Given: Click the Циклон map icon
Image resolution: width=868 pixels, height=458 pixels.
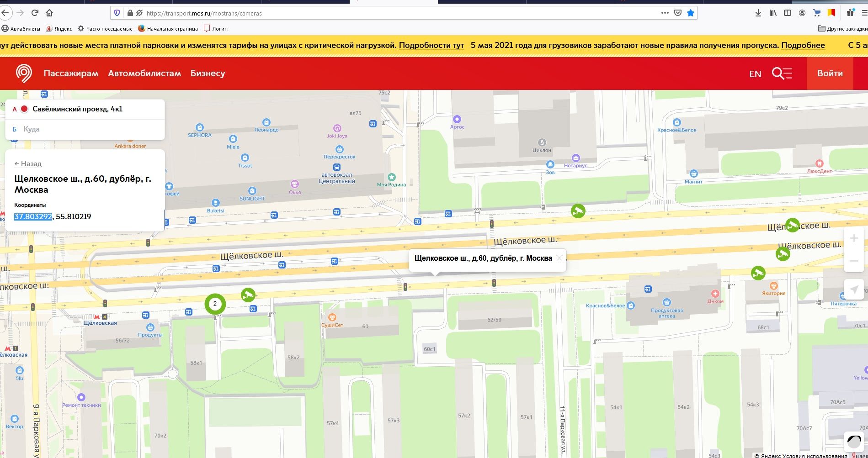Looking at the screenshot, I should pyautogui.click(x=542, y=142).
